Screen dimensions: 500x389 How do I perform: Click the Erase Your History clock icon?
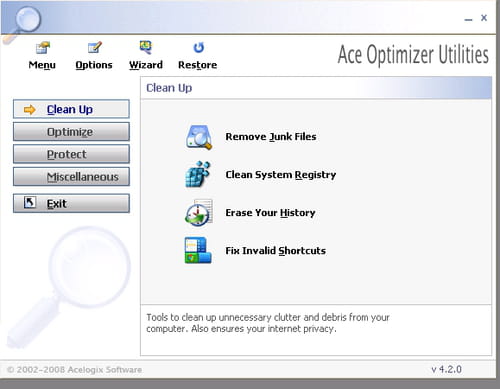click(x=199, y=213)
